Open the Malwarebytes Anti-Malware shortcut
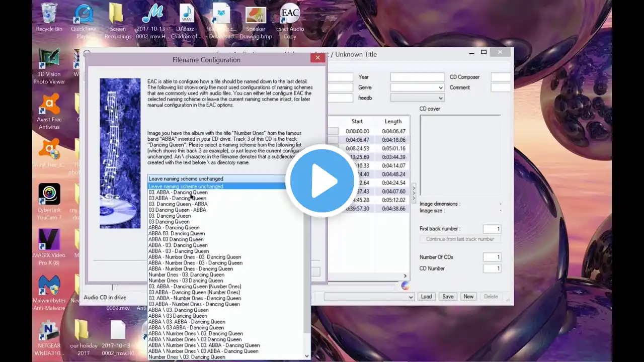Image resolution: width=644 pixels, height=362 pixels. coord(49,293)
